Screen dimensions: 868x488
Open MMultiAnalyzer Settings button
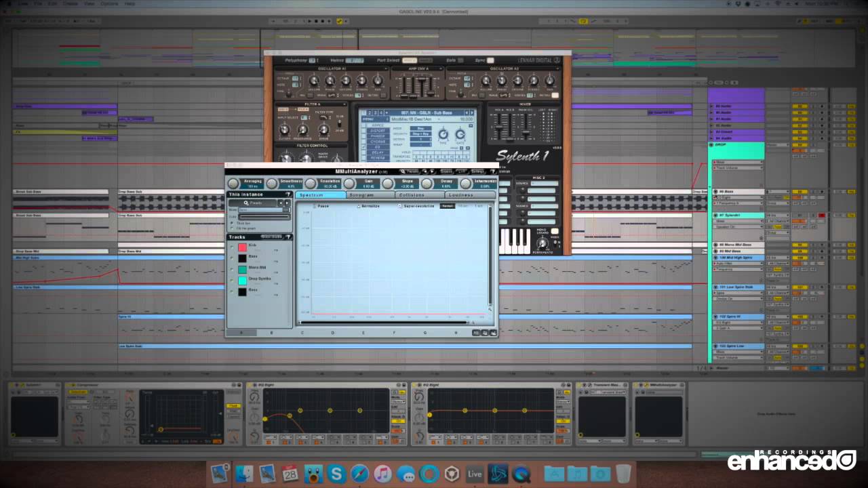[x=477, y=171]
